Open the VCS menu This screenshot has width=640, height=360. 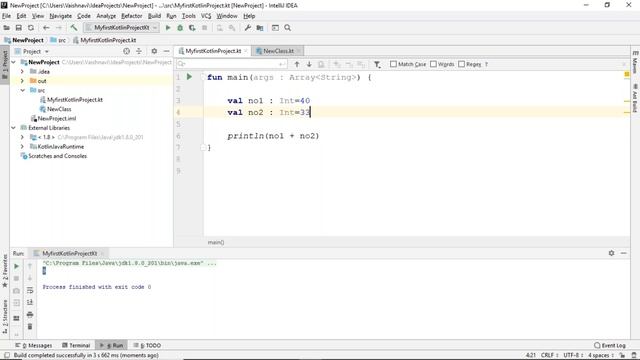click(206, 16)
